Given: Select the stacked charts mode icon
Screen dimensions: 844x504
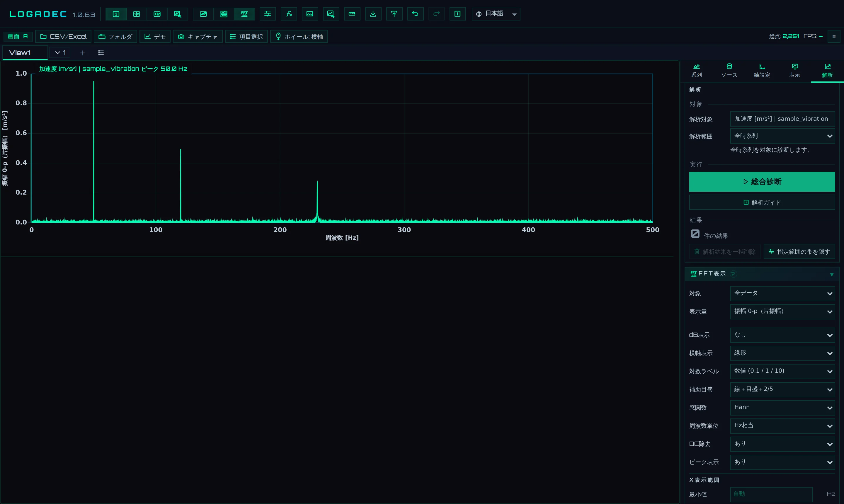Looking at the screenshot, I should tap(224, 14).
